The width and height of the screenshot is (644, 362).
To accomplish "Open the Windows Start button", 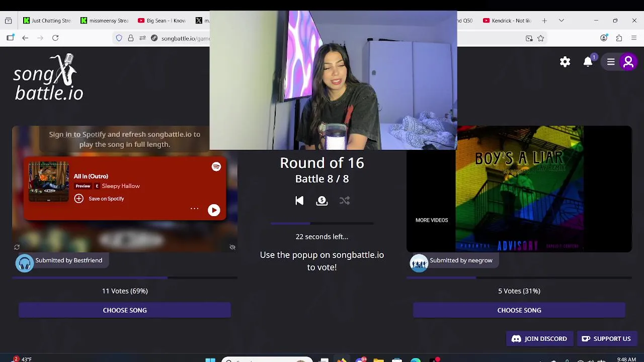I will 210,359.
